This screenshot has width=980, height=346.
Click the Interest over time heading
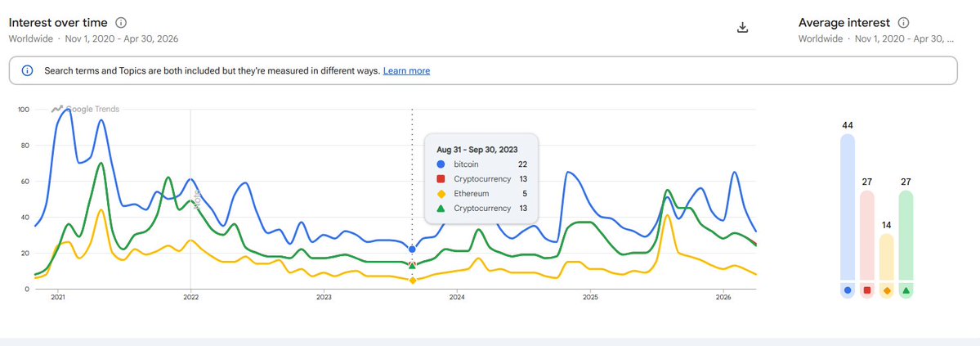pos(58,23)
